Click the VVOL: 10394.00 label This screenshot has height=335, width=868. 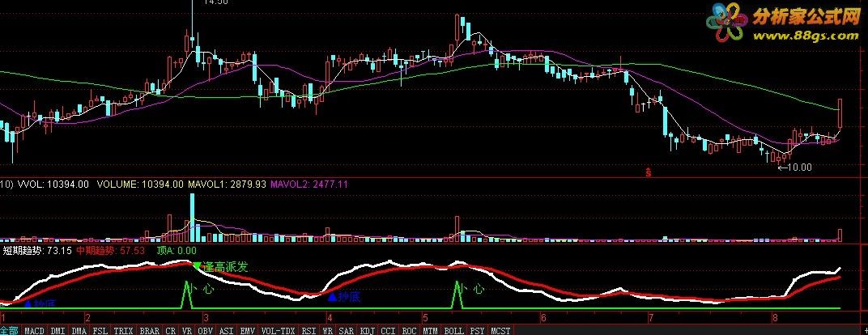[x=53, y=184]
